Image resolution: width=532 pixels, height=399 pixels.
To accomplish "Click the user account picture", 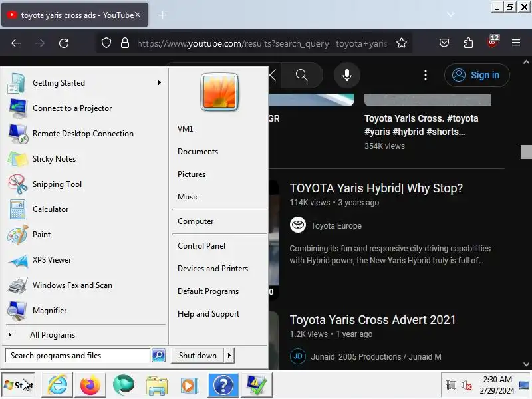I will [x=219, y=92].
